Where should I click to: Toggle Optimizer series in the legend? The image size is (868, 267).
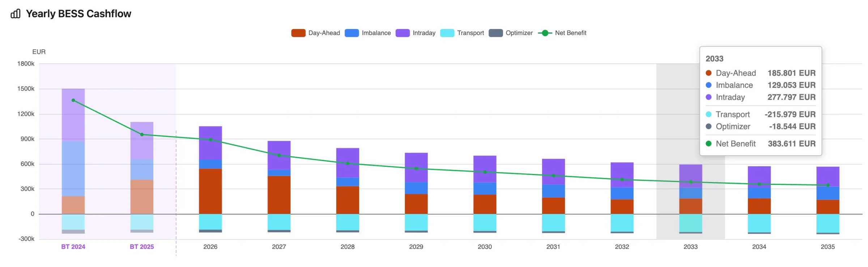point(511,33)
